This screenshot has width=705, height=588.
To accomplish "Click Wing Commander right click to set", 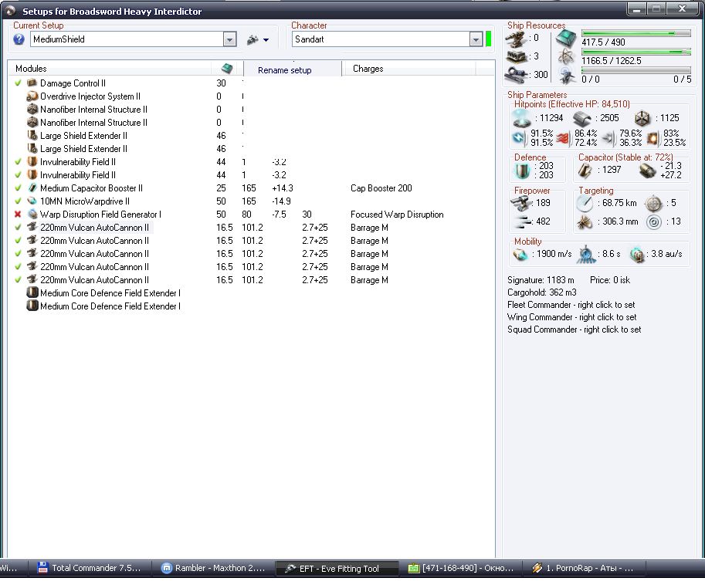I will [x=572, y=317].
